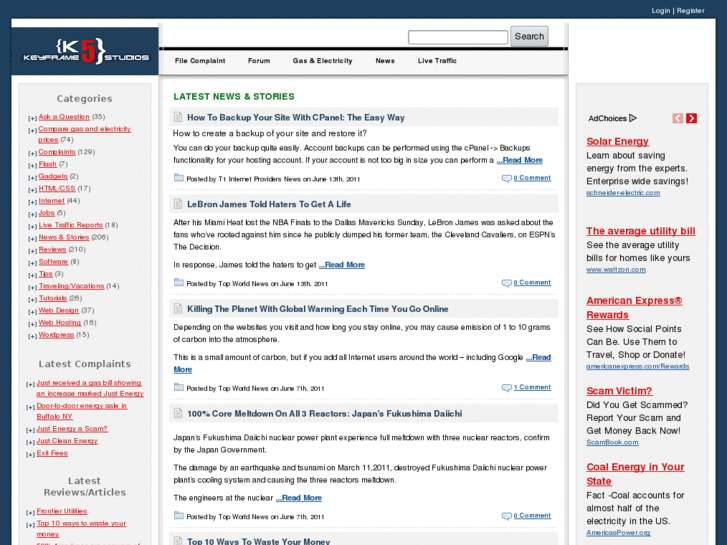This screenshot has height=545, width=727.
Task: Visit schneider-electric.com ad link
Action: tap(623, 193)
